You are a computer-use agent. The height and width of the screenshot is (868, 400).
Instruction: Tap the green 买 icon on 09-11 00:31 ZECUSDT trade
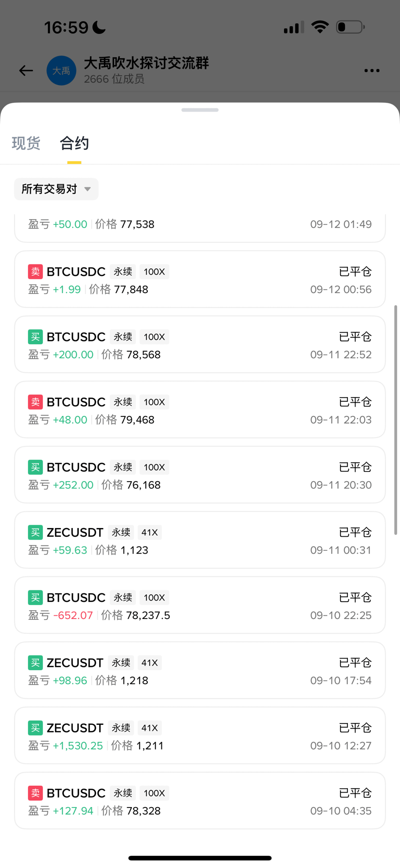coord(35,532)
